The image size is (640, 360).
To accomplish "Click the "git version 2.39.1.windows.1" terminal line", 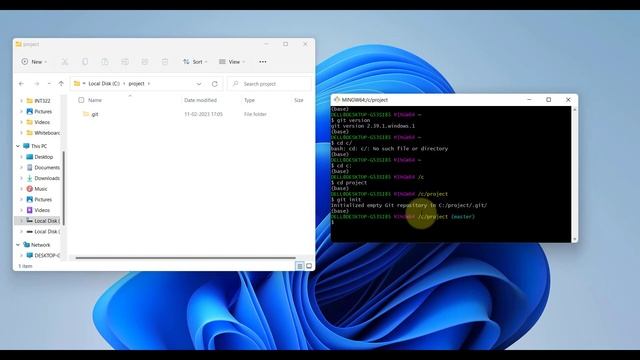I will click(373, 126).
